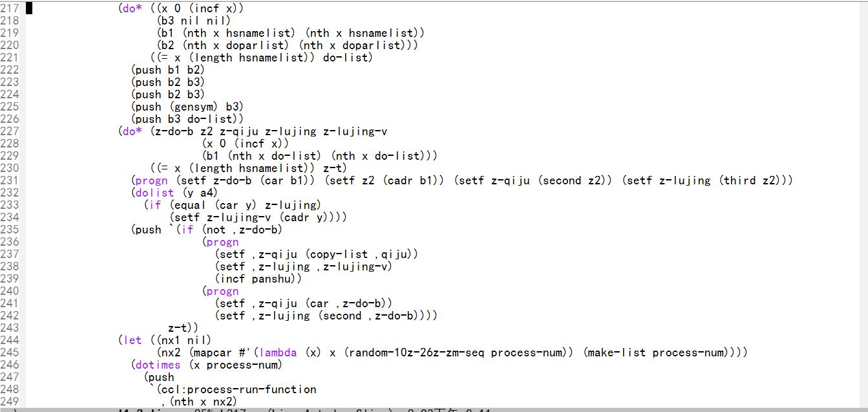Viewport: 868px width, 412px height.
Task: Click the mode line at the window bottom
Action: [388, 409]
